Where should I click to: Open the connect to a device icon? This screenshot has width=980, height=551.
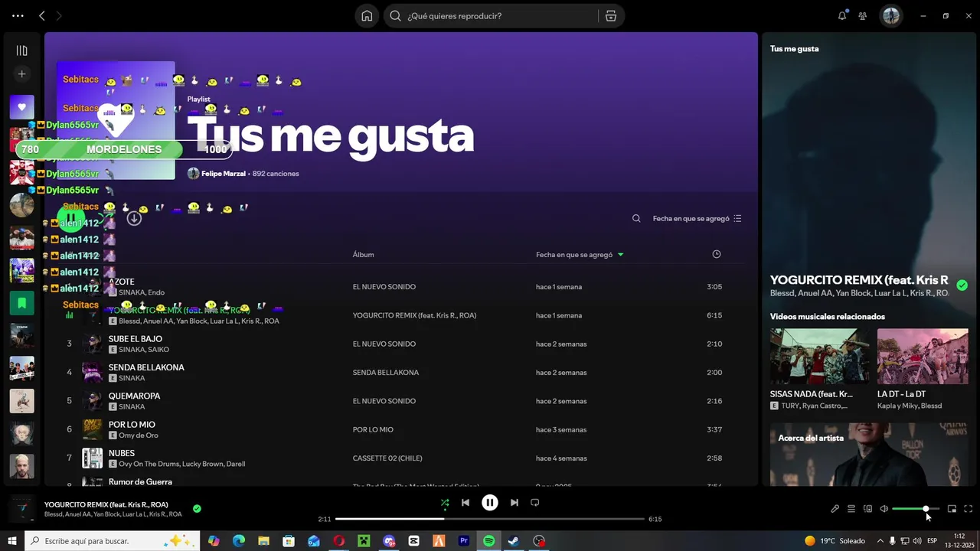point(867,509)
